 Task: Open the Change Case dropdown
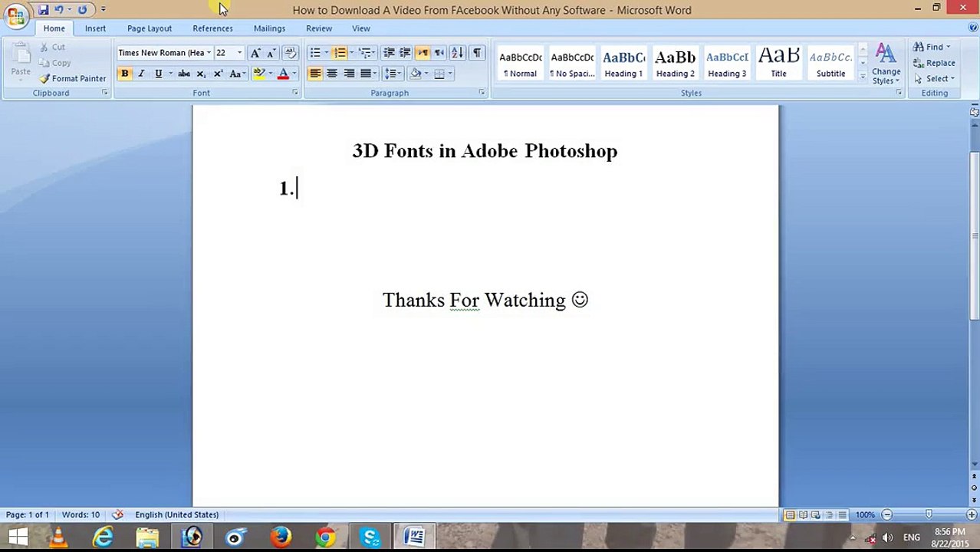pyautogui.click(x=237, y=74)
